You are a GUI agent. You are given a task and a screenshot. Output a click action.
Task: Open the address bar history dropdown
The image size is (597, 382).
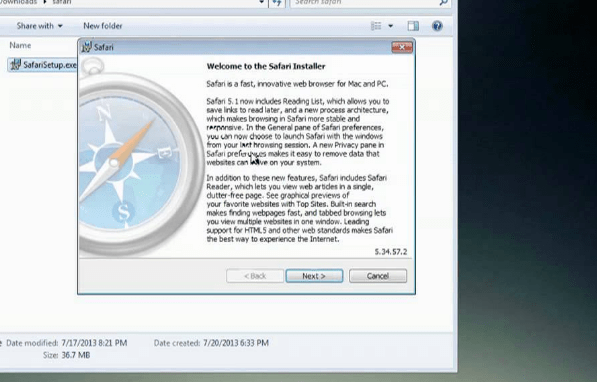pos(262,3)
